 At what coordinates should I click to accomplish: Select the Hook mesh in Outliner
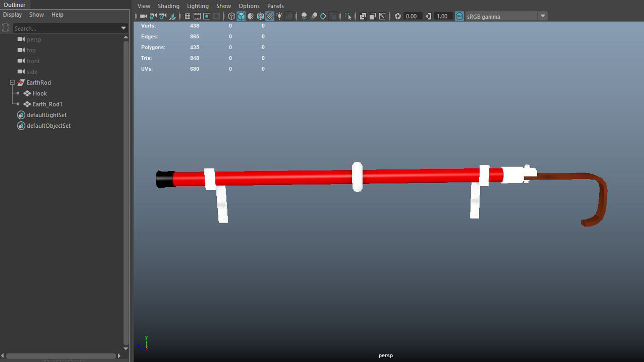point(40,93)
